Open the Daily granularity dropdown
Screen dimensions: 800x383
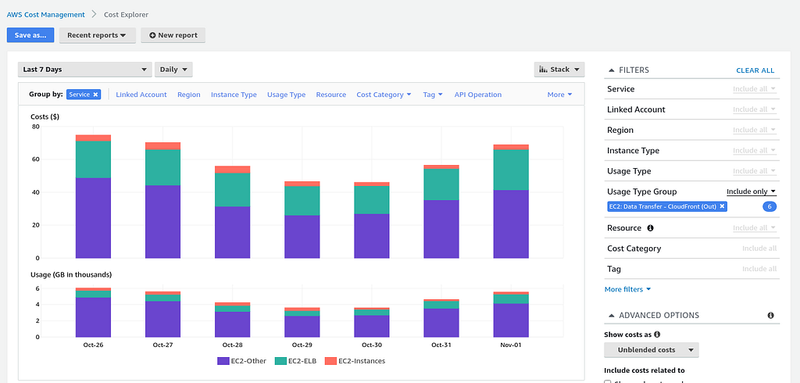[173, 69]
